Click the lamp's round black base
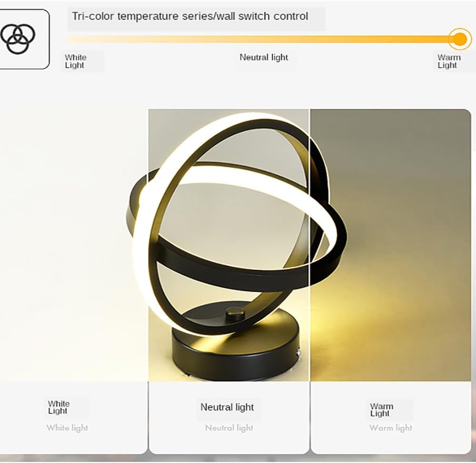Image resolution: width=476 pixels, height=463 pixels. click(233, 352)
